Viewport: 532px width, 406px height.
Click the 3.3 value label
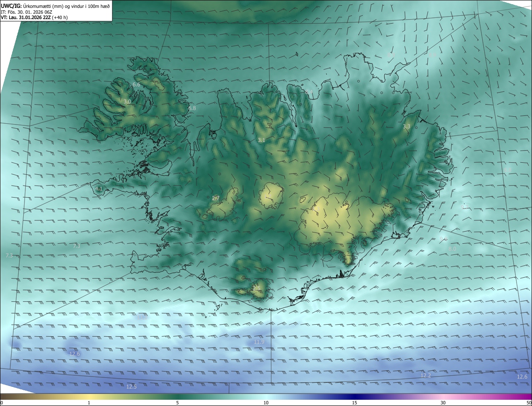[406, 127]
